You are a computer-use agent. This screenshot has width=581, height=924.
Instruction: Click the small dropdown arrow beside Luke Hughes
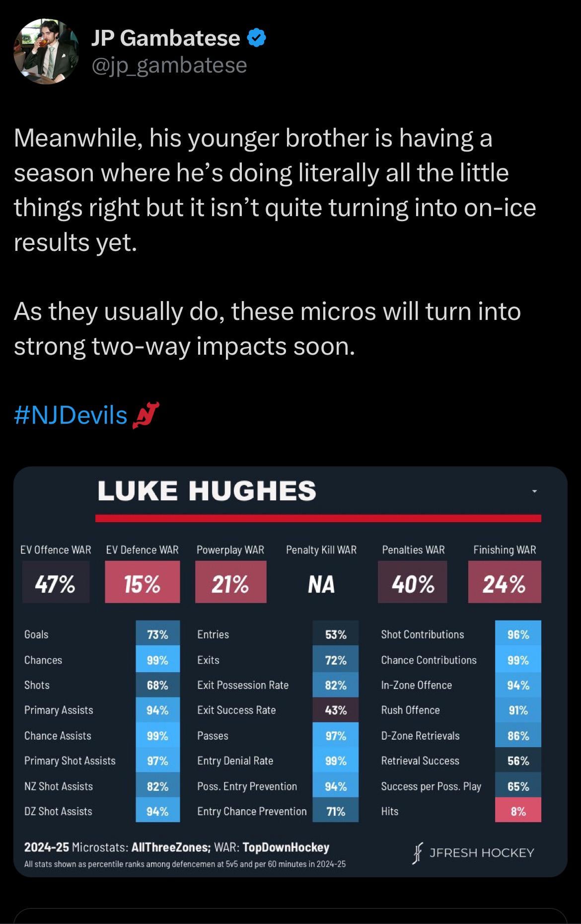(534, 491)
